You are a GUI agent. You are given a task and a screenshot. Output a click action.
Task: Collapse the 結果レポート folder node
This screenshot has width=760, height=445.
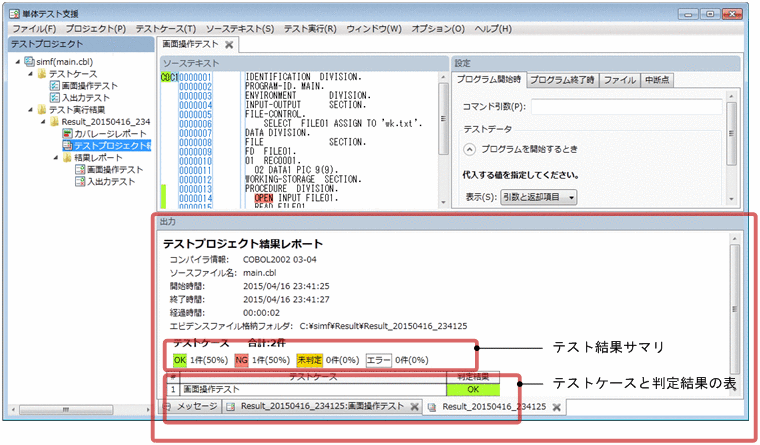55,158
